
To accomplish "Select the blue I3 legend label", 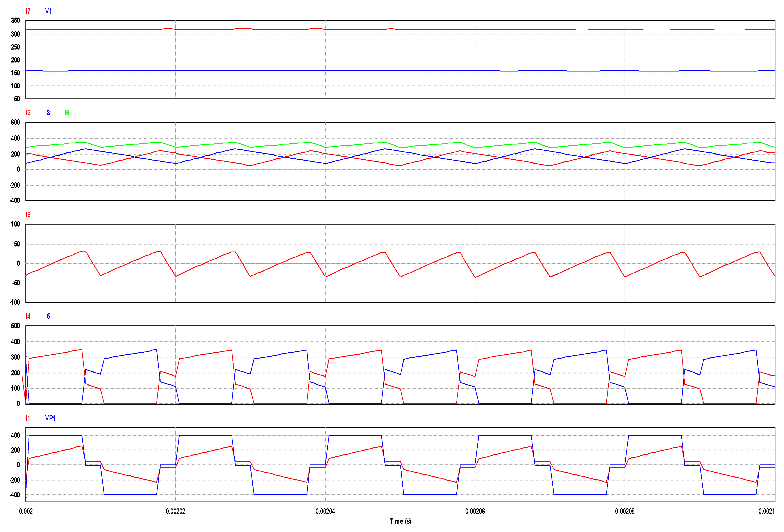I will [48, 113].
